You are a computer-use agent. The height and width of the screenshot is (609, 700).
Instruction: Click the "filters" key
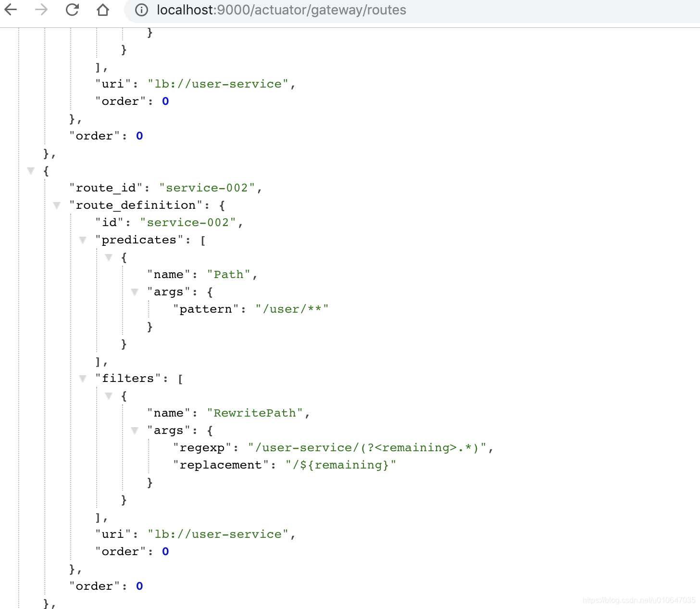(128, 378)
